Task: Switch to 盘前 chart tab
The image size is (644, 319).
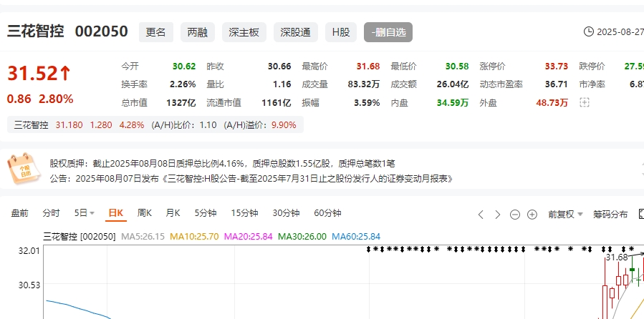Action: 19,213
